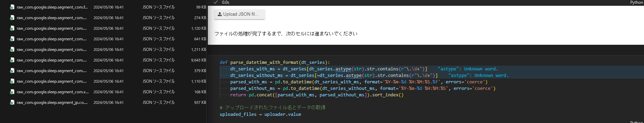Click the ファイルの処理が完了するまで output message
The height and width of the screenshot is (123, 644).
pyautogui.click(x=286, y=33)
